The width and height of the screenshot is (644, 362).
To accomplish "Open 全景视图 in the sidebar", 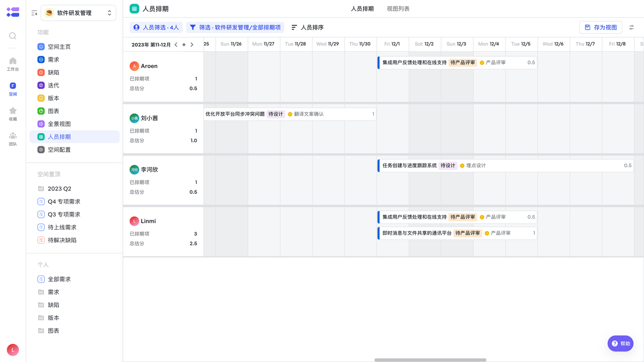I will (74, 124).
